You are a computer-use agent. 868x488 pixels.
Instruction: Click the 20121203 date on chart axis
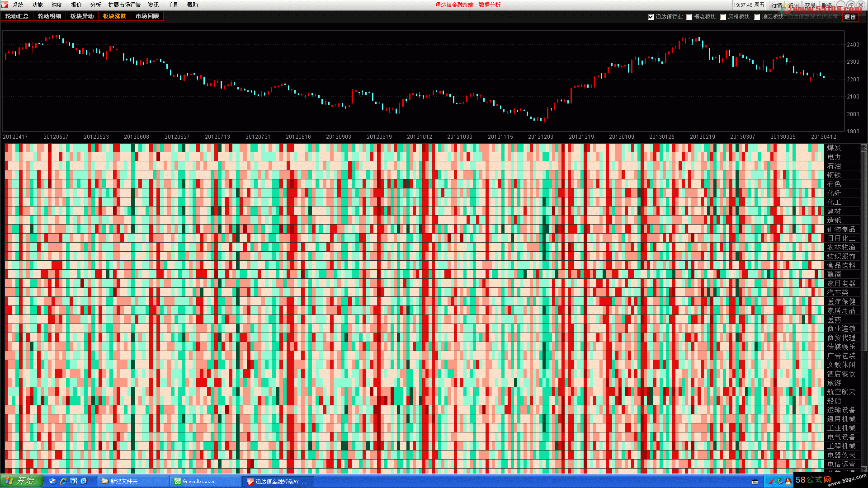[541, 137]
